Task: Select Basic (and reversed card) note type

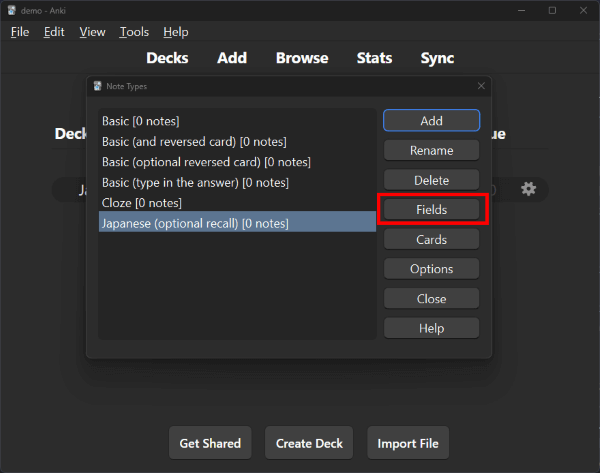Action: tap(237, 142)
